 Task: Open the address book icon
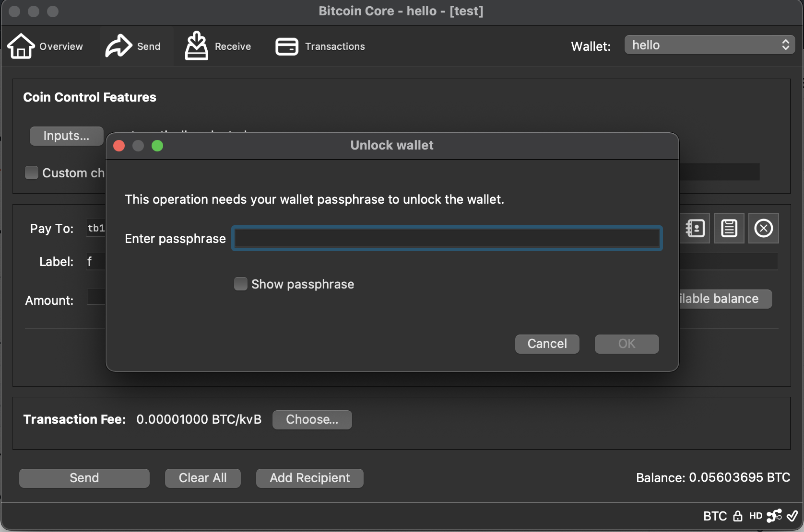tap(695, 228)
